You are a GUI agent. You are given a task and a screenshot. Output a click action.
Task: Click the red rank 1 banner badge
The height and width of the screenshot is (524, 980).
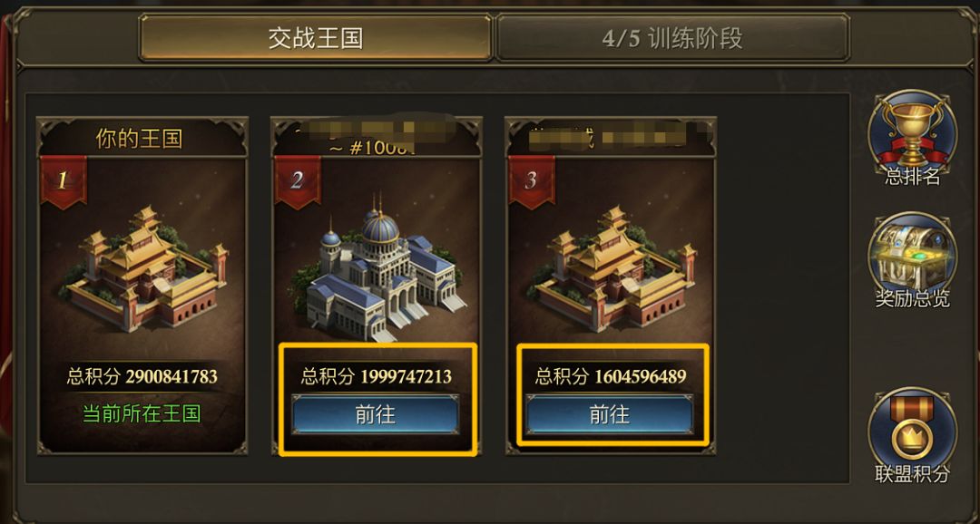64,181
